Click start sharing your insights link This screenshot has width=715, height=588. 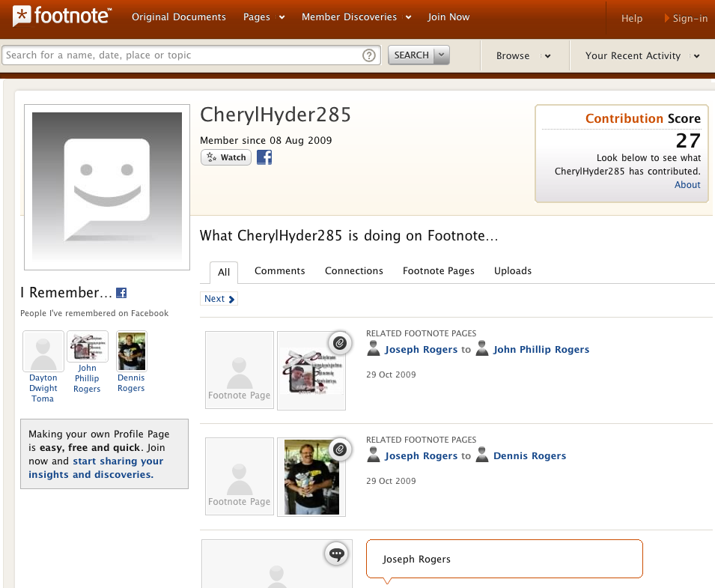(x=96, y=468)
